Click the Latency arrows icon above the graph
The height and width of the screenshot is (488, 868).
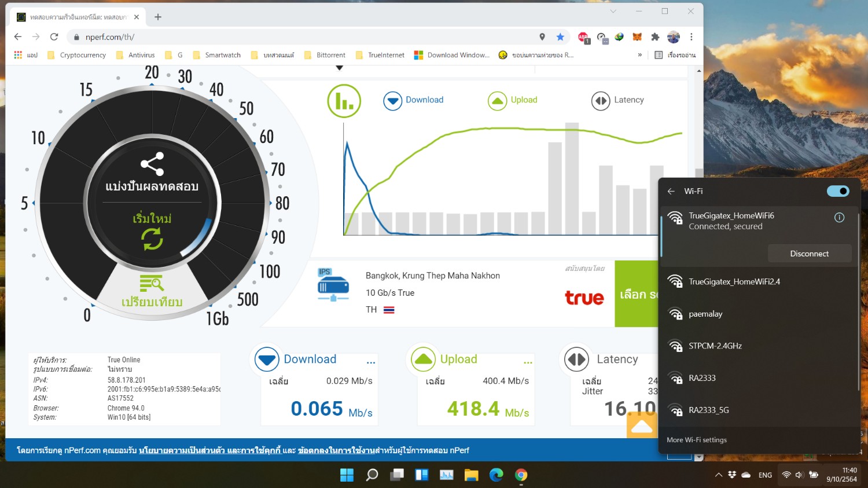point(601,101)
